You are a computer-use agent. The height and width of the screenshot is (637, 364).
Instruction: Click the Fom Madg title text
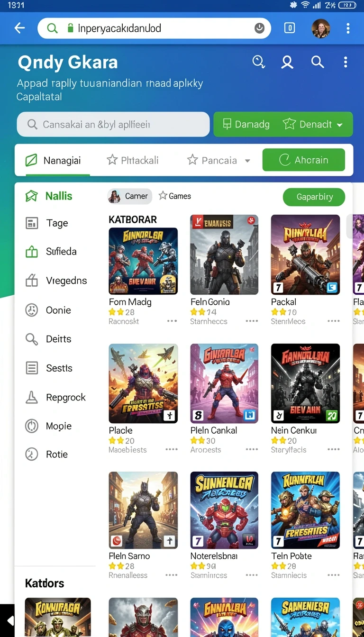(130, 302)
